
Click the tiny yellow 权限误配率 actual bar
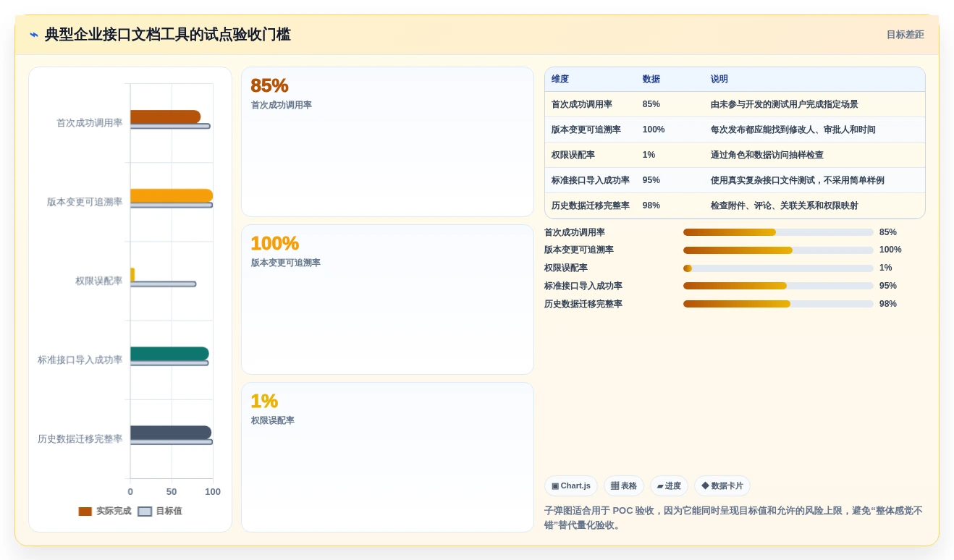tap(132, 274)
